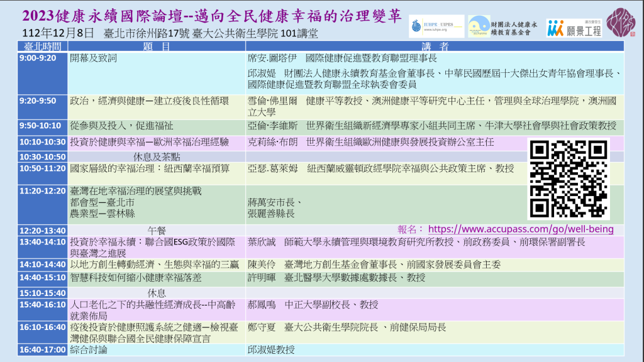Select the 10:10-10:30 time cell
Viewport: 644px width, 362px height.
point(42,143)
